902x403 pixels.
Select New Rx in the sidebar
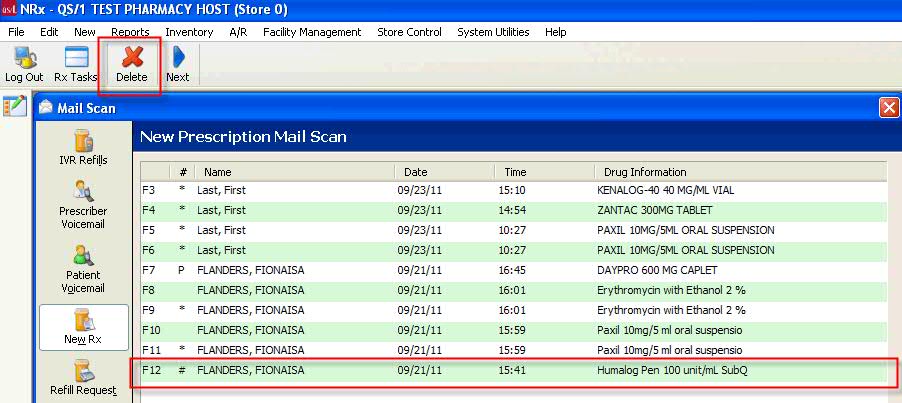click(83, 327)
